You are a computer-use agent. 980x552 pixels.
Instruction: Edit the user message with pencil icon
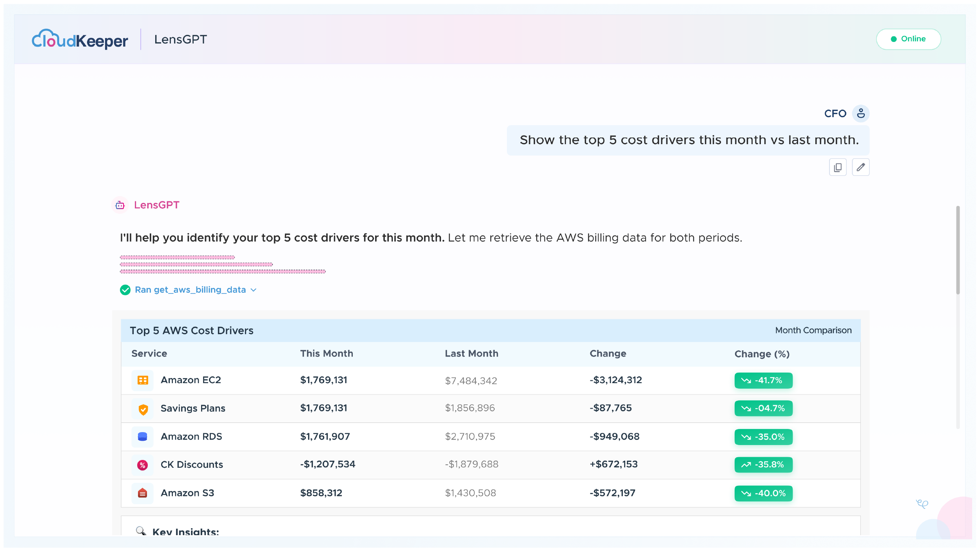click(861, 167)
